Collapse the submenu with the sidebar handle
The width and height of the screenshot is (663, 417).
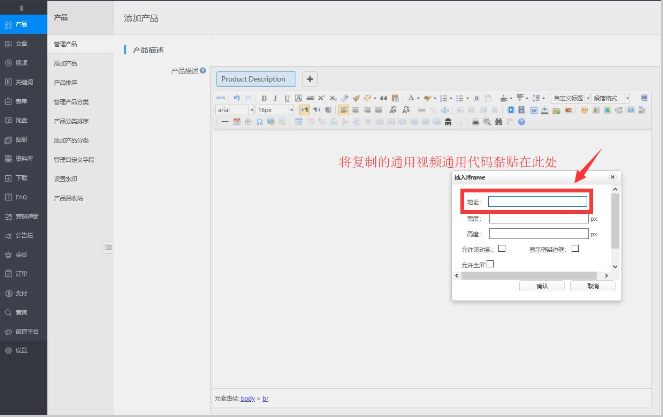(107, 247)
